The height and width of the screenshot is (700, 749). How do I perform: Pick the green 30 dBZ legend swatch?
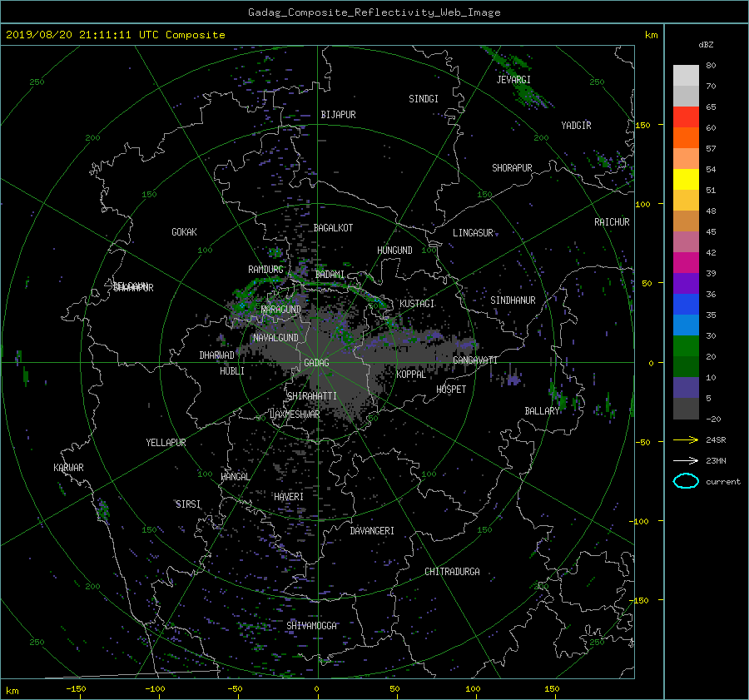[x=686, y=345]
